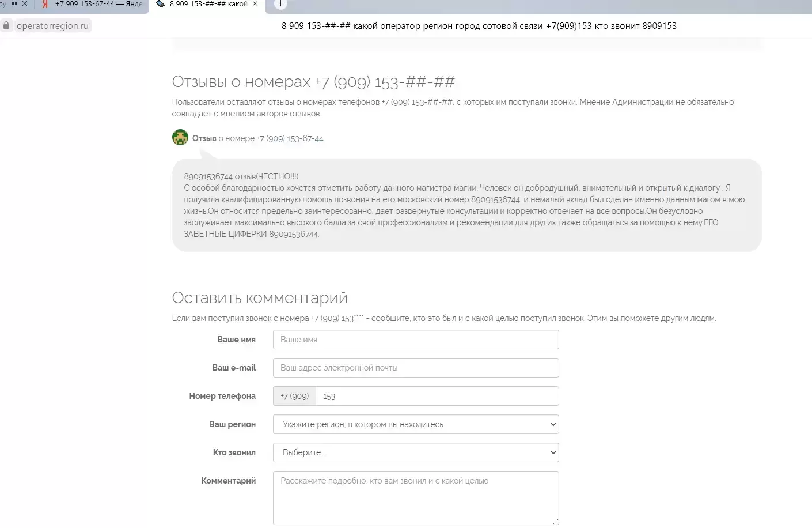Click the Комментарий text area
The height and width of the screenshot is (528, 812).
416,498
